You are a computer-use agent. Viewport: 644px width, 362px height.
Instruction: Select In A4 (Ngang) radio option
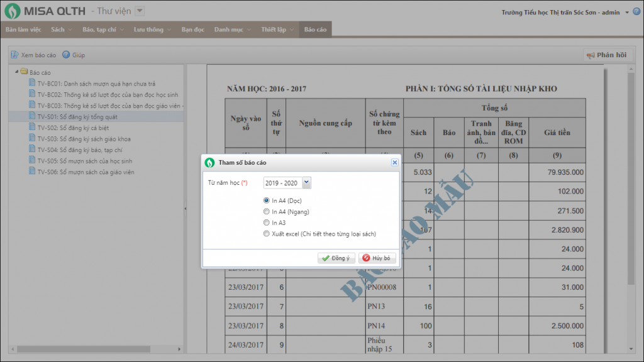pos(267,211)
